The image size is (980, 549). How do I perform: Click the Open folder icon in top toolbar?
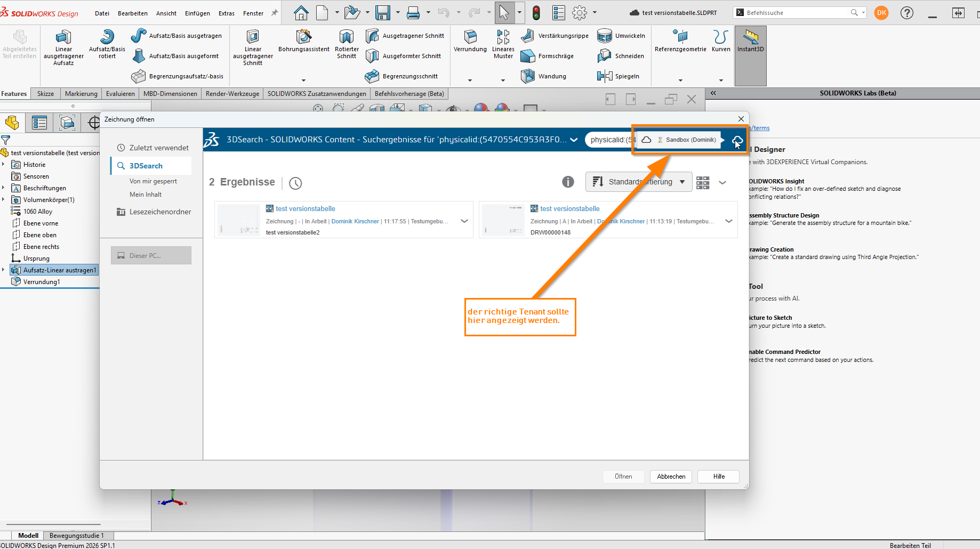point(352,13)
